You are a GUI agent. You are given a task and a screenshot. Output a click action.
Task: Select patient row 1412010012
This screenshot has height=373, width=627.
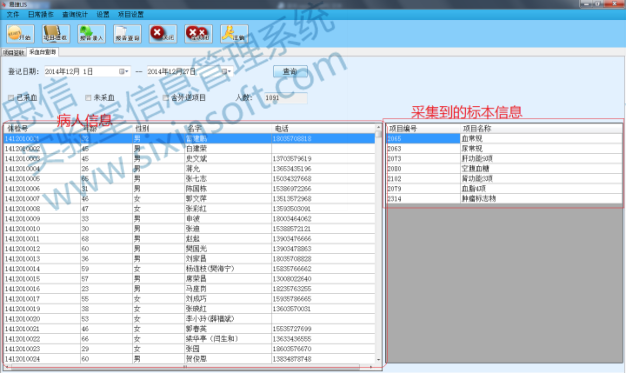tap(189, 249)
